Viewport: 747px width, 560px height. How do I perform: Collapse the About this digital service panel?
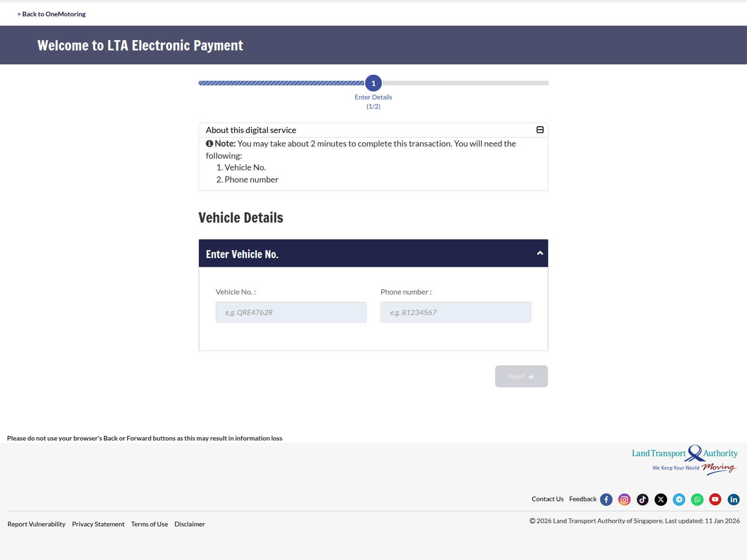pos(540,130)
